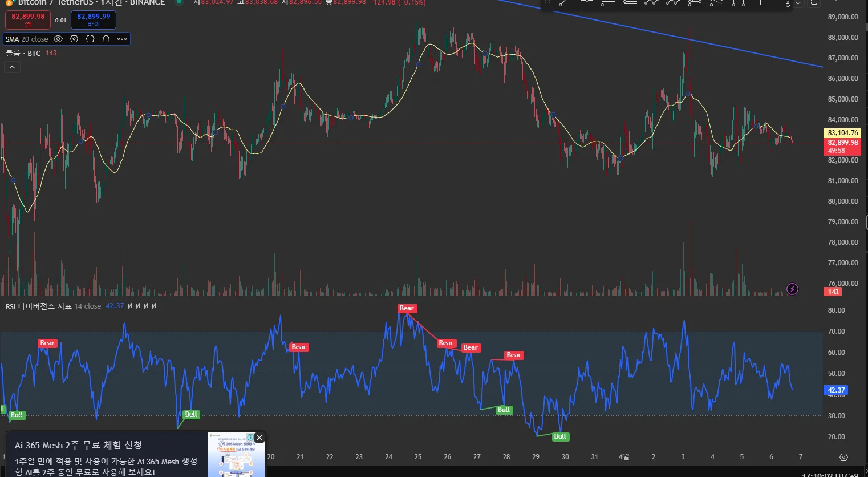Screen dimensions: 868x477
Task: Open the Ai 365 Mesh free trial ad title
Action: [79, 445]
